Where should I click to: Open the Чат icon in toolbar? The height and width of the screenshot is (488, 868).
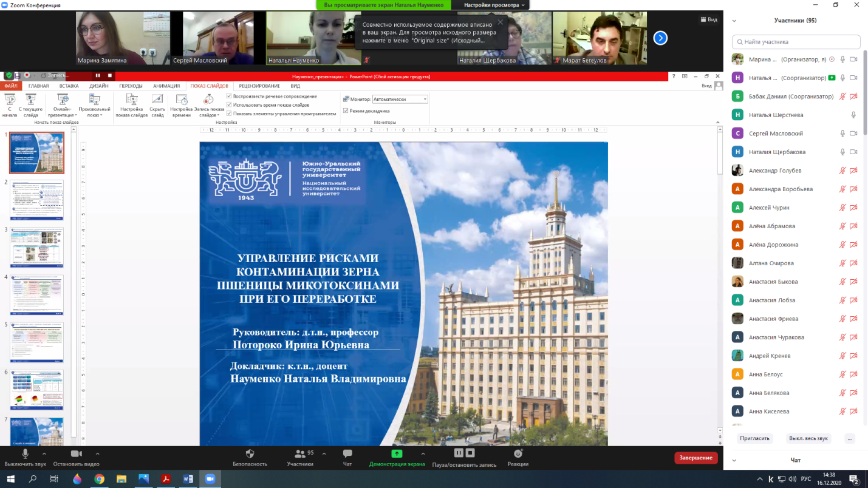pos(347,454)
